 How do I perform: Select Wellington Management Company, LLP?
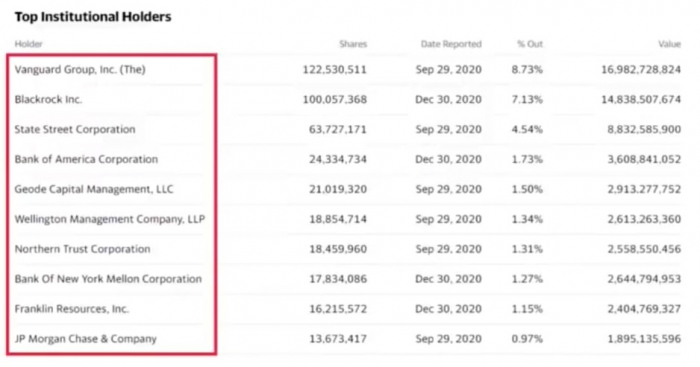110,219
